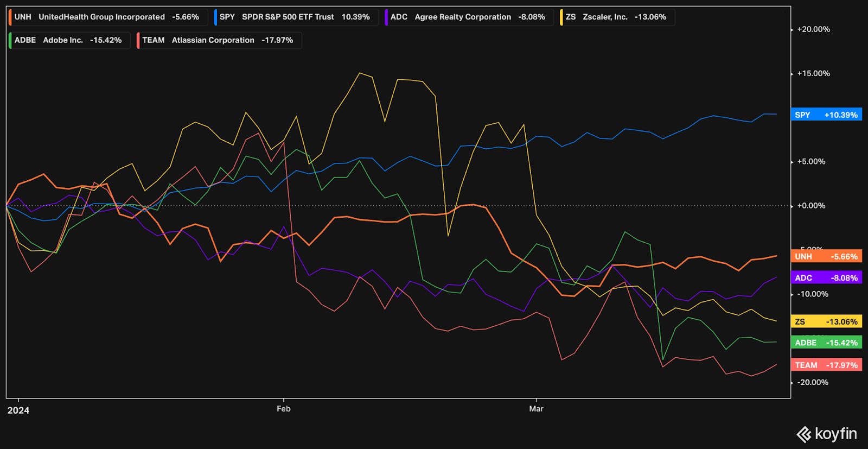This screenshot has width=868, height=449.
Task: Click the red TEAM -17.97% price tag
Action: [826, 365]
